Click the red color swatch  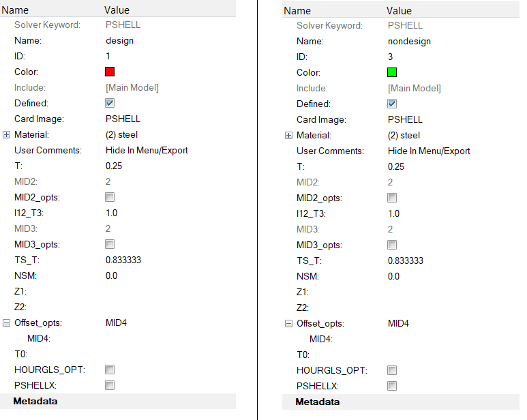click(110, 72)
